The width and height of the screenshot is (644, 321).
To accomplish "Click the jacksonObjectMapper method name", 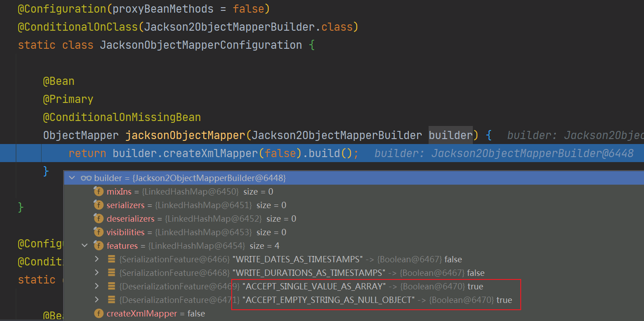I will pos(185,135).
